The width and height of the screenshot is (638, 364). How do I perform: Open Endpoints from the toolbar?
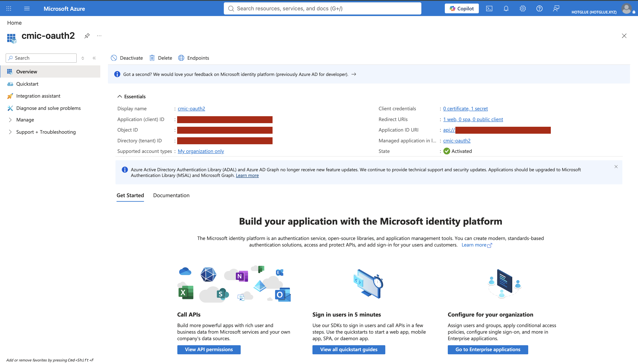(194, 58)
